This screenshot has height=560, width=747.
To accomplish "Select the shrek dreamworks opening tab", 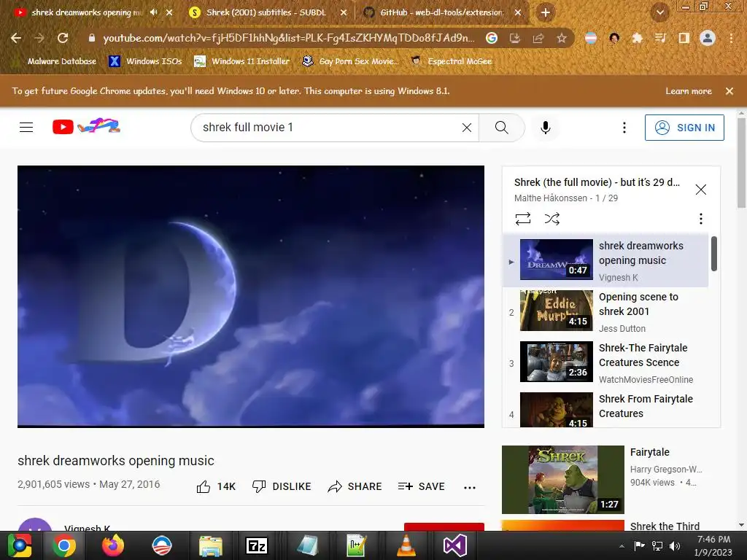I will click(86, 12).
